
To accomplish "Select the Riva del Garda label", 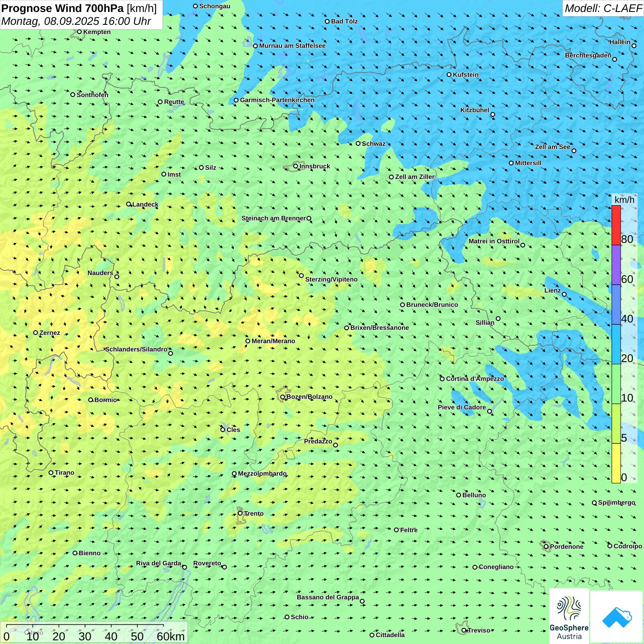I will click(159, 563).
